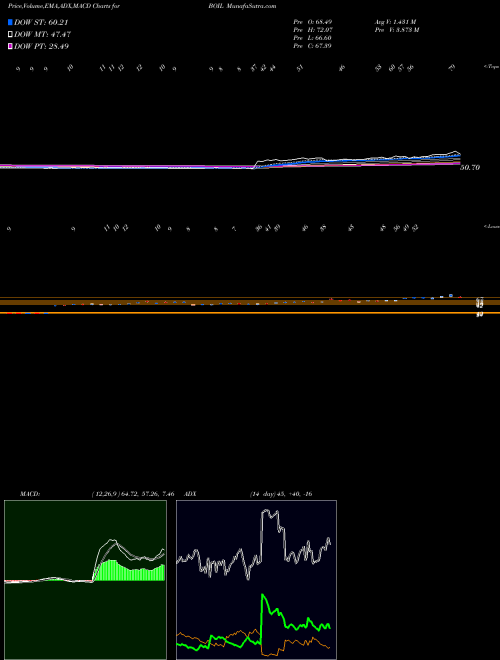Select the 'DOW PT: 28.49' legend label

pos(42,46)
